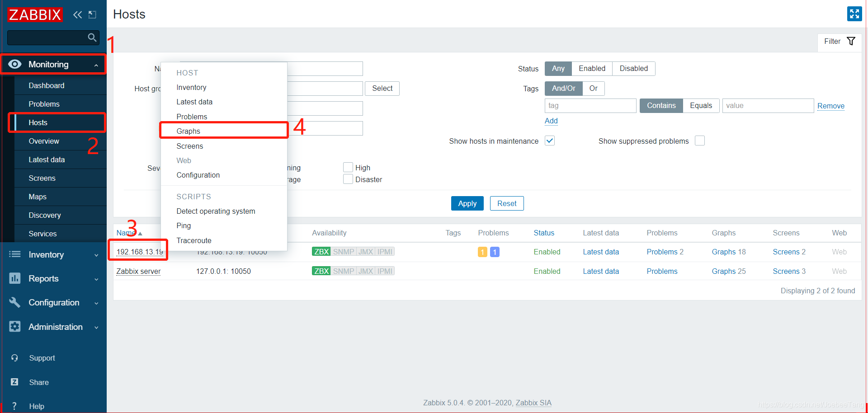Click the tag value input field
Screen dimensions: 868x413
point(768,106)
